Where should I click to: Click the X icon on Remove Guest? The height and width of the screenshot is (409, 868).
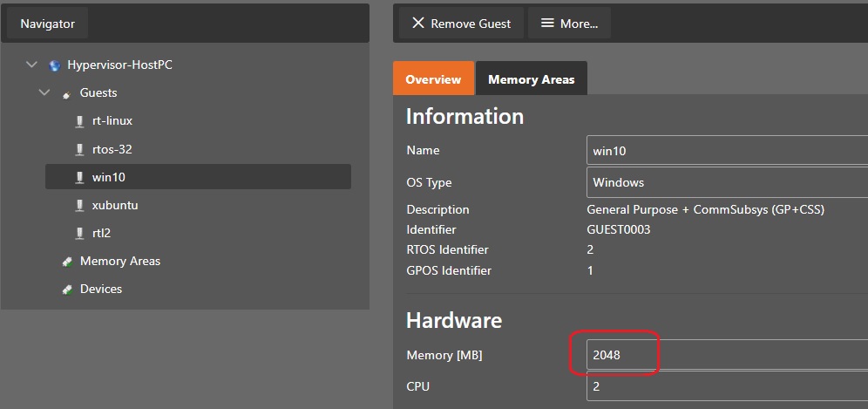point(418,24)
